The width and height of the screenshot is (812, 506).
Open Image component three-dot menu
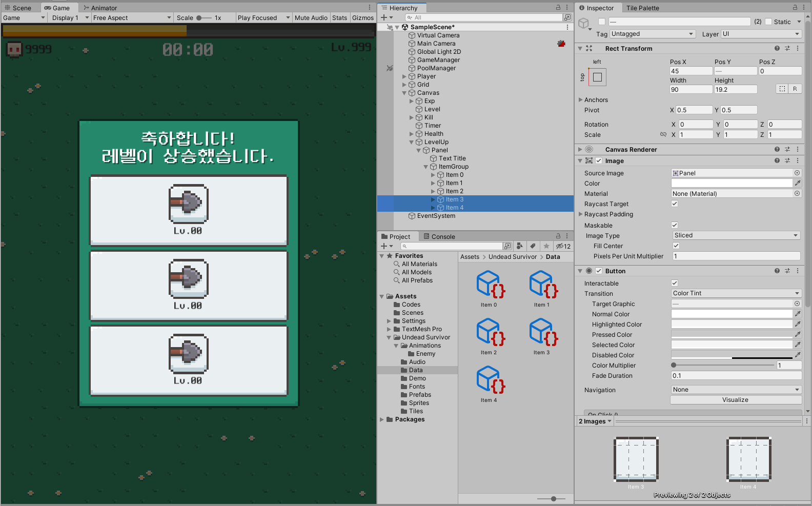point(798,160)
